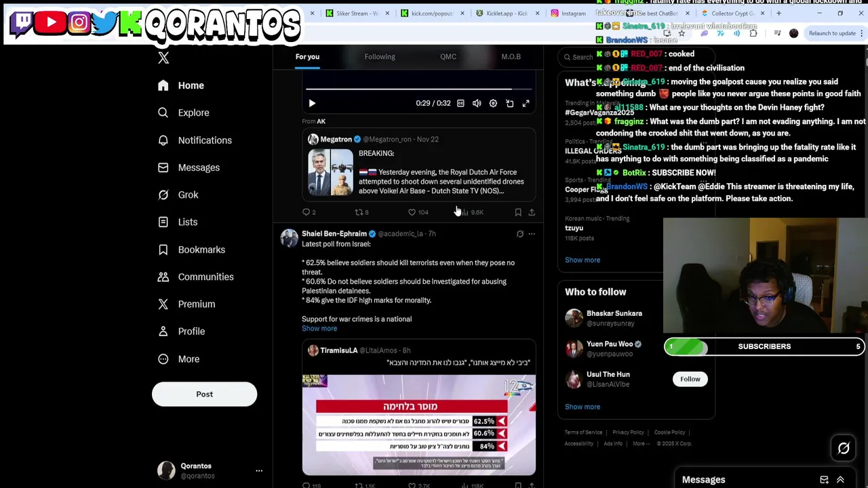Bookmark this page with the star icon
This screenshot has height=488, width=868.
click(x=682, y=33)
